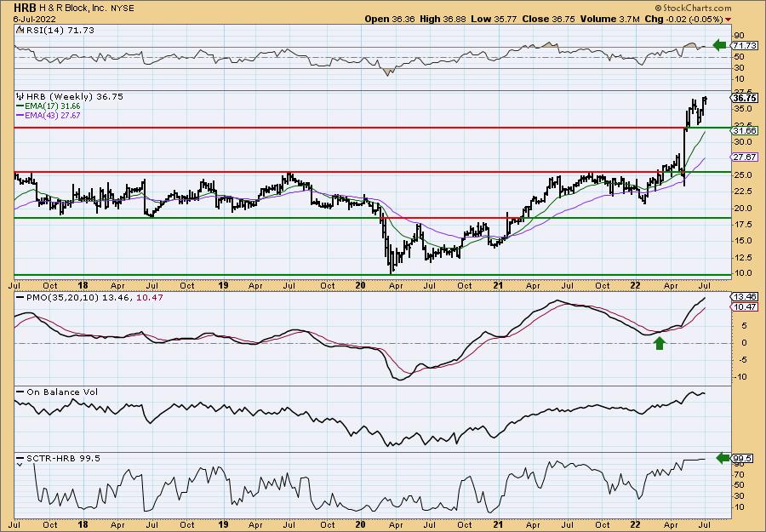Image resolution: width=766 pixels, height=532 pixels.
Task: Click the chart date 6-Jul-2022
Action: (35, 19)
